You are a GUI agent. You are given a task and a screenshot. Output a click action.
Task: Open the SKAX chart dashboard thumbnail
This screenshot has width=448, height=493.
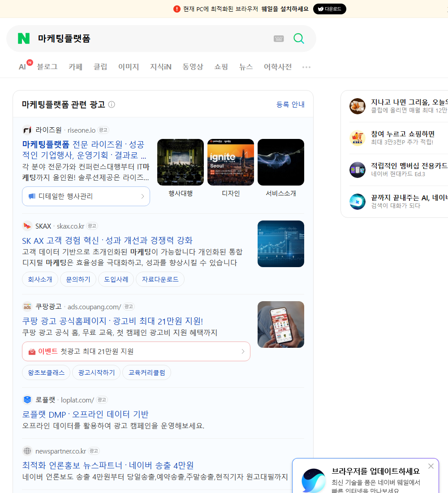pos(281,244)
